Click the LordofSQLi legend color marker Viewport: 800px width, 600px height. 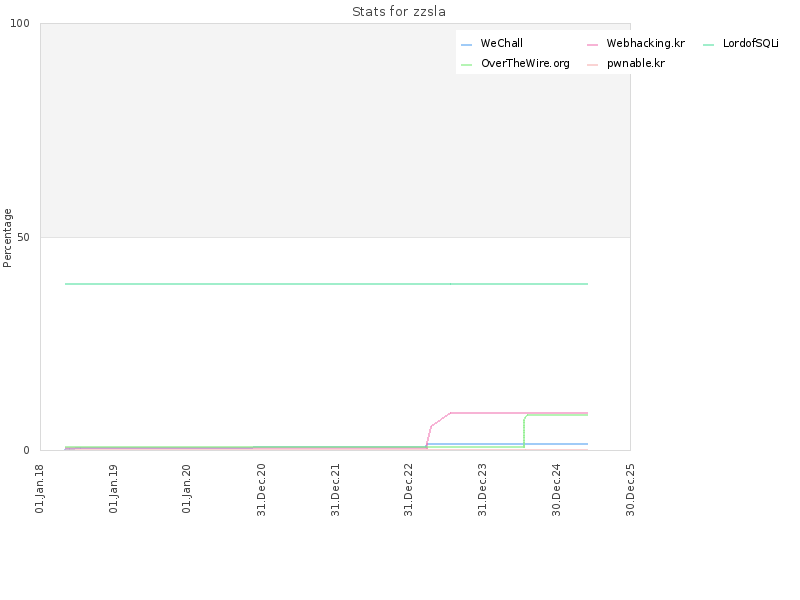[708, 45]
